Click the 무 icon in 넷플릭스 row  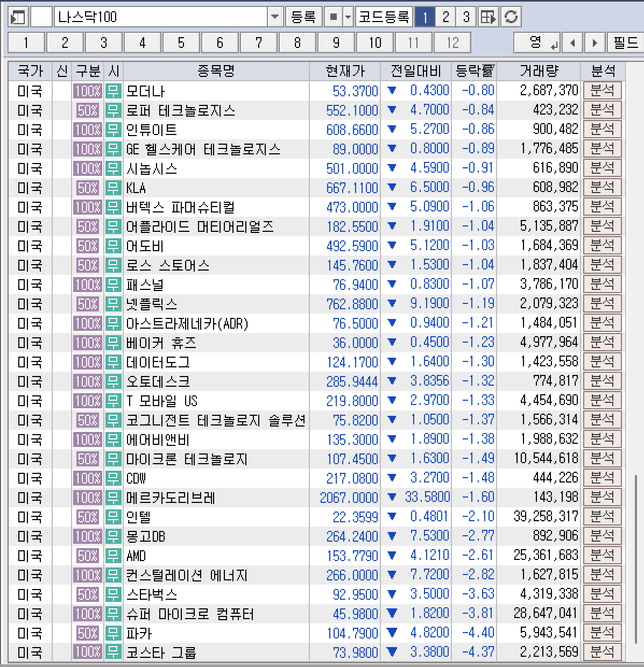coord(113,304)
